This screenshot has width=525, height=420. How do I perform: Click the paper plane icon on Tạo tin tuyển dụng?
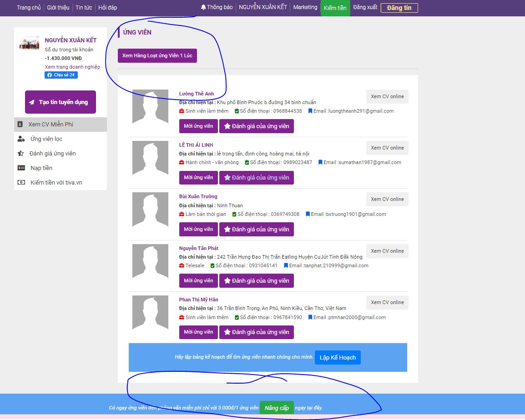click(x=31, y=102)
